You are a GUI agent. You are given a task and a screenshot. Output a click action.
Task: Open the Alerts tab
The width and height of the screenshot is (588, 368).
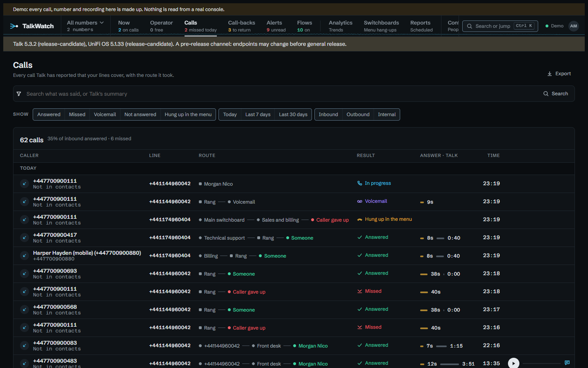276,26
